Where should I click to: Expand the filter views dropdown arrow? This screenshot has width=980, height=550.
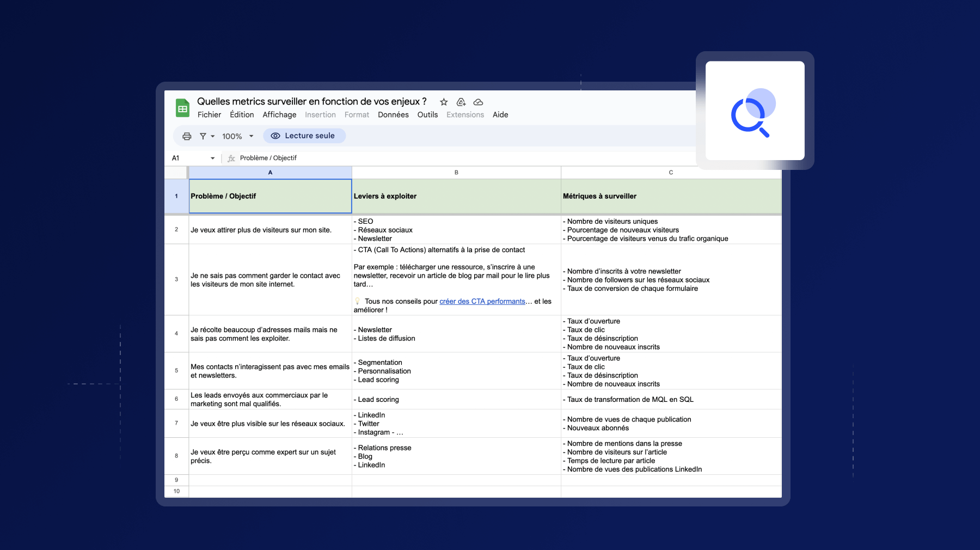pyautogui.click(x=213, y=136)
